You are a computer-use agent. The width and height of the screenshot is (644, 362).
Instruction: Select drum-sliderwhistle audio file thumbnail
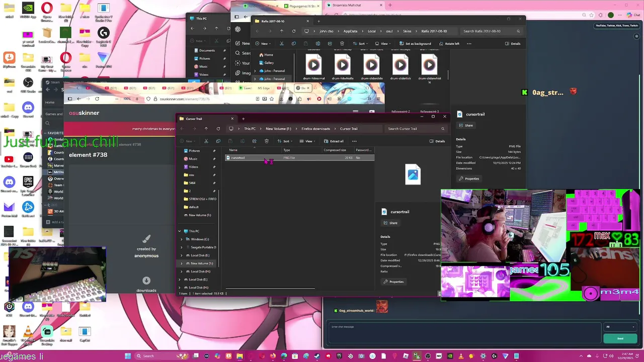[x=429, y=64]
